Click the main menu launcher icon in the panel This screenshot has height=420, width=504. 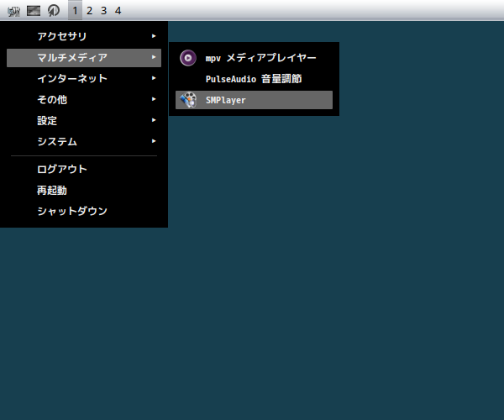point(13,11)
